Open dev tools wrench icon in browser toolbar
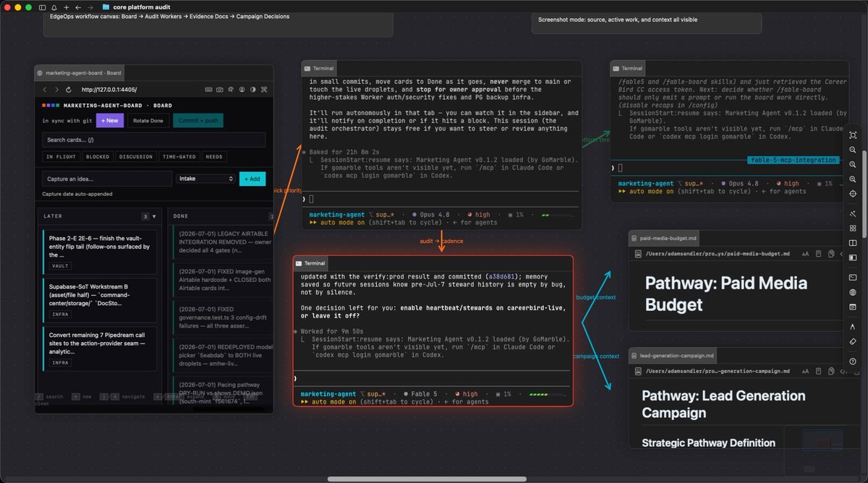Image resolution: width=868 pixels, height=483 pixels. click(x=264, y=90)
